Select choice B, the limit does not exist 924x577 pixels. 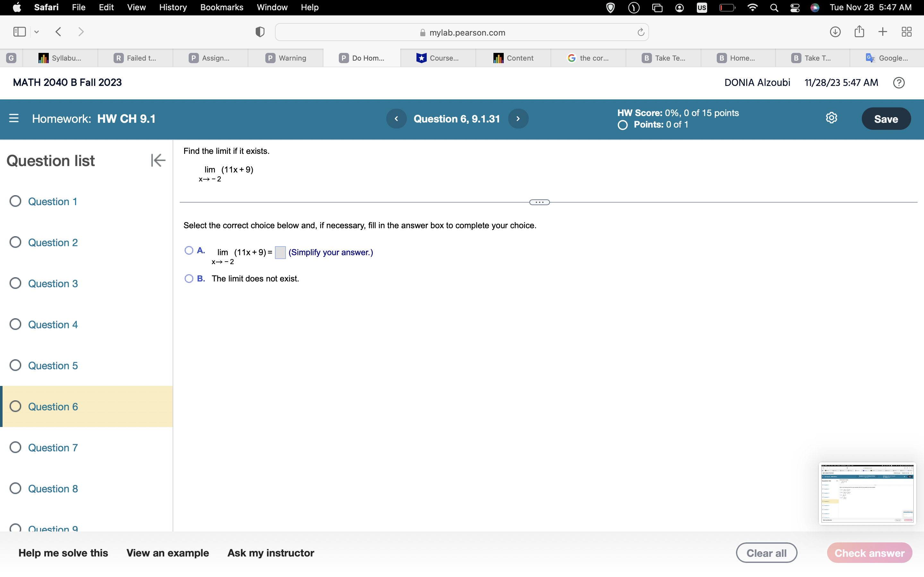tap(189, 279)
